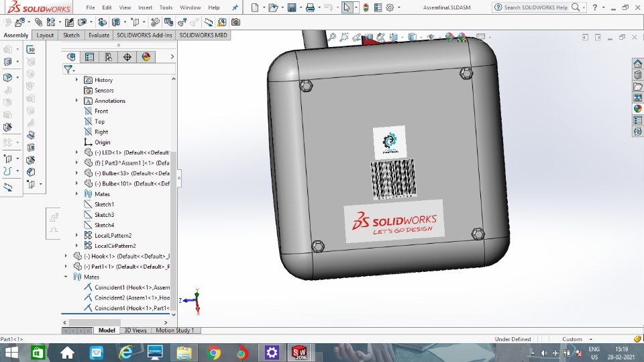Image resolution: width=644 pixels, height=362 pixels.
Task: Click the New document icon
Action: tap(255, 7)
